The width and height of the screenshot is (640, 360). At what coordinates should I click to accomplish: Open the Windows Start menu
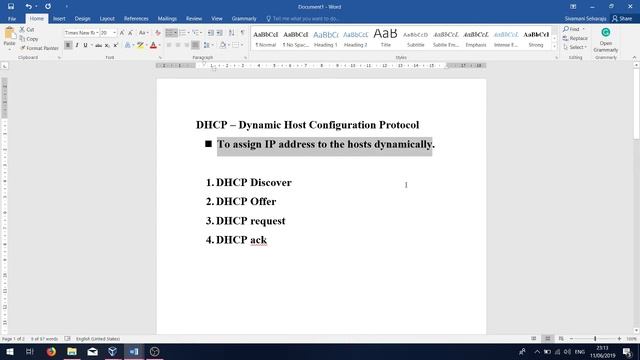tap(9, 351)
